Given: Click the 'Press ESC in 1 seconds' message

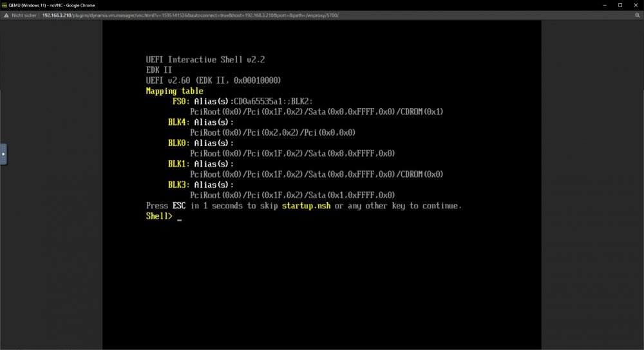Looking at the screenshot, I should (x=304, y=206).
